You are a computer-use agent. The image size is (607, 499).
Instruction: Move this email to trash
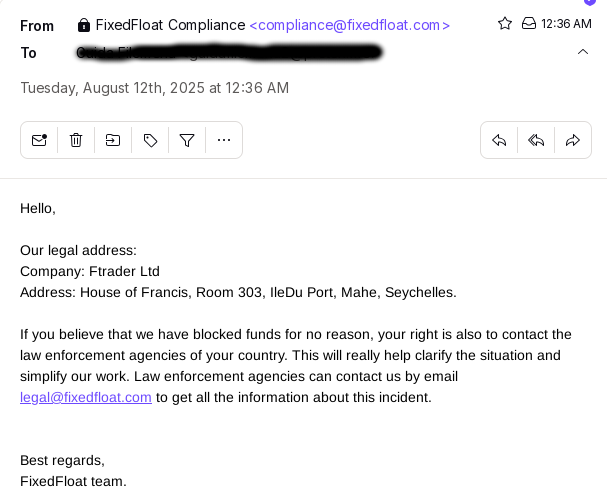pos(76,140)
